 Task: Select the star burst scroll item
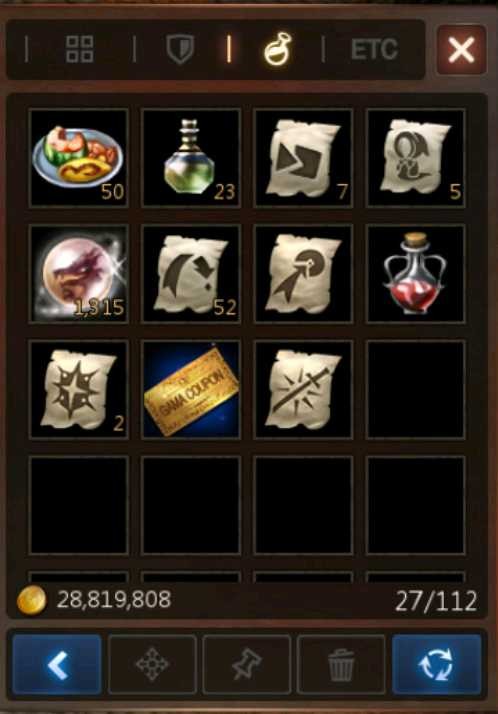(x=78, y=389)
